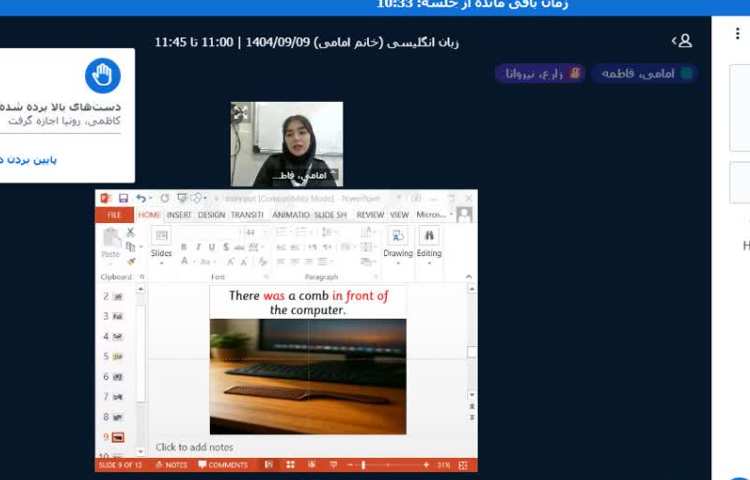Open the Undo history dropdown arrow
750x480 pixels.
pos(150,198)
